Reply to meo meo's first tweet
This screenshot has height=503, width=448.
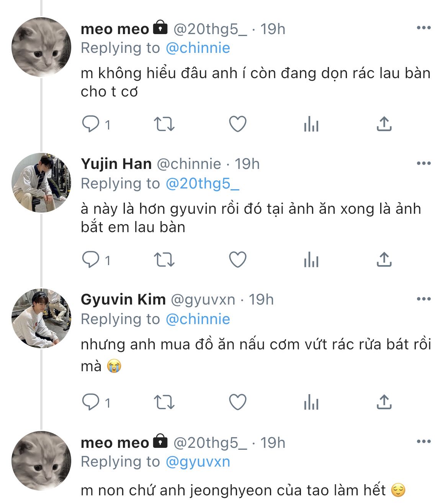pyautogui.click(x=91, y=124)
